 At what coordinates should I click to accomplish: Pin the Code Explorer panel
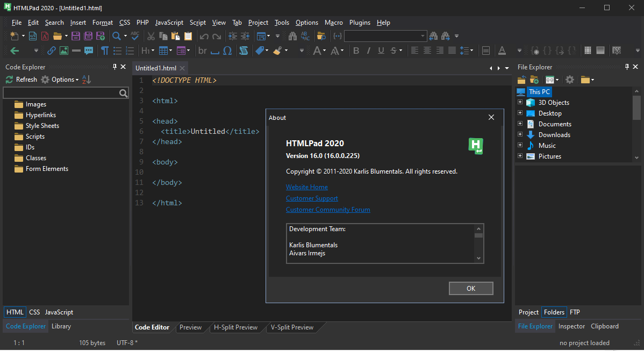click(x=115, y=67)
